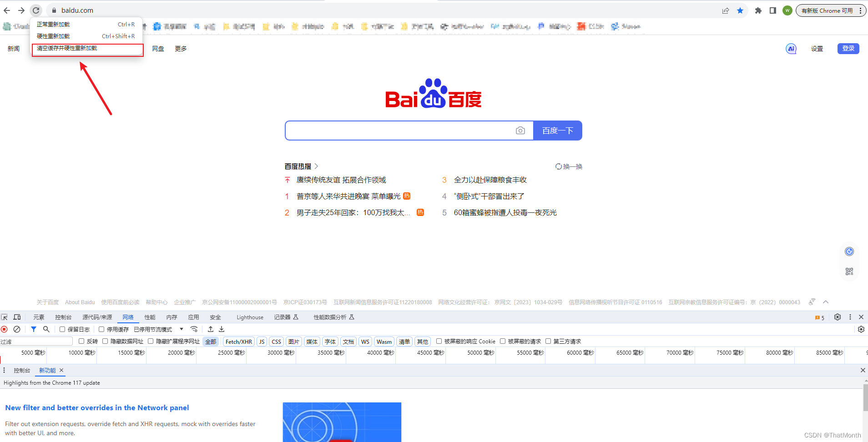Filter requests by CSS type

click(276, 342)
